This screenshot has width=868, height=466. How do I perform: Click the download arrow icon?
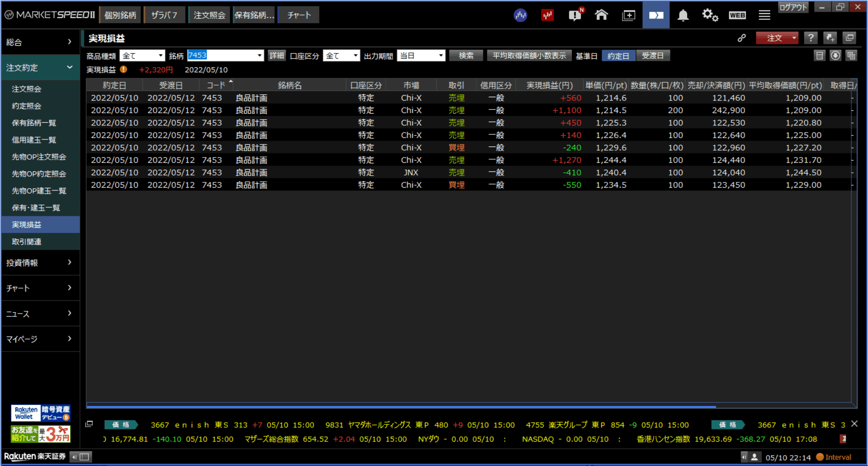835,56
